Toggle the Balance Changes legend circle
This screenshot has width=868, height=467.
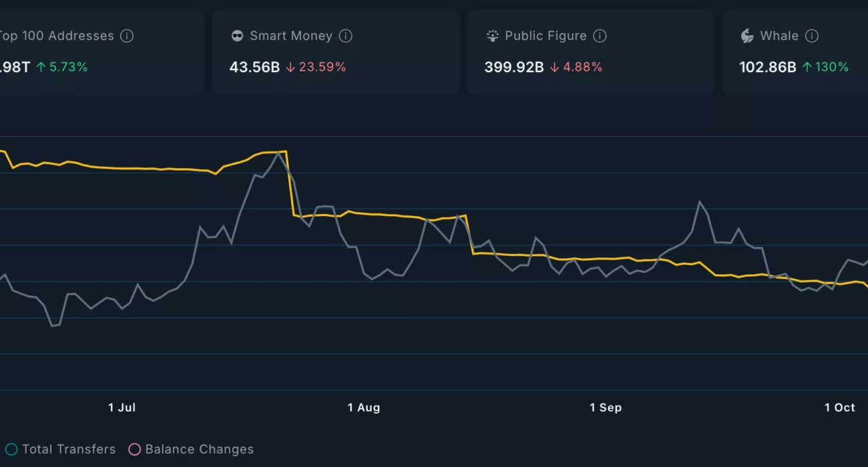pyautogui.click(x=134, y=450)
